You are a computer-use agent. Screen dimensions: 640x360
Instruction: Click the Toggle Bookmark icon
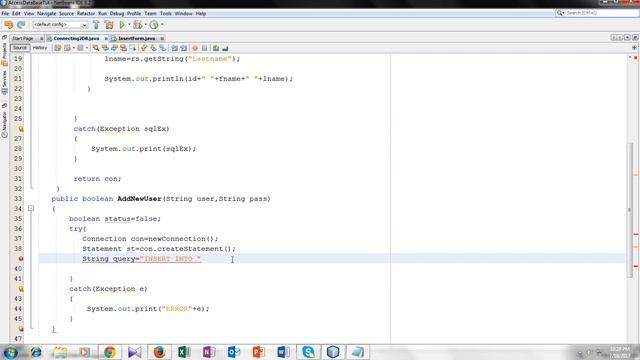point(162,48)
